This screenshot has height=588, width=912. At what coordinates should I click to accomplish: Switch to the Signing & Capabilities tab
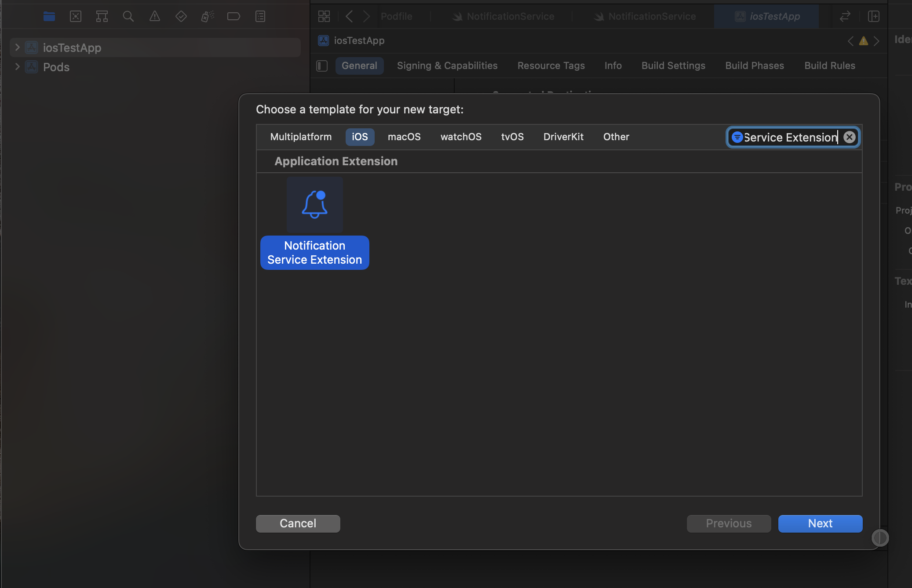[447, 65]
